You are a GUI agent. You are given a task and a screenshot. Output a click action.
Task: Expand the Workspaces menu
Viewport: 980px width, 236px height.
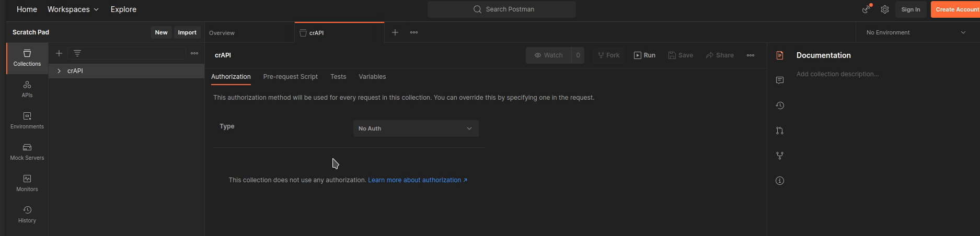tap(73, 9)
